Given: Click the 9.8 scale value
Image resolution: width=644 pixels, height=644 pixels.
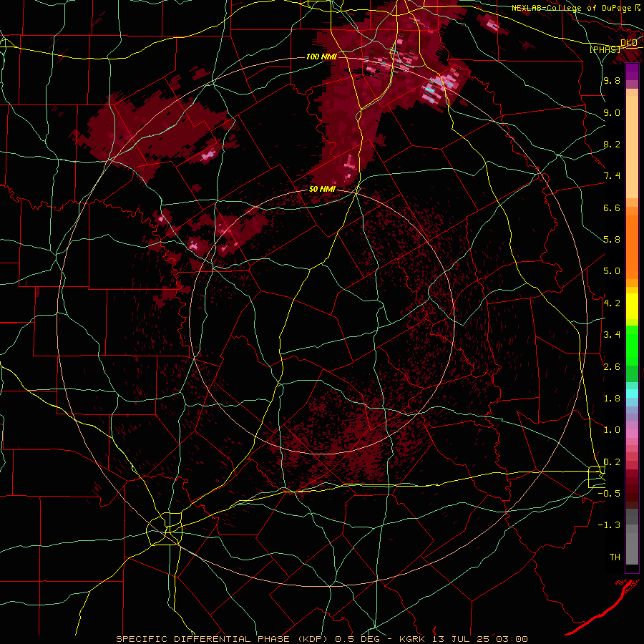Looking at the screenshot, I should pyautogui.click(x=612, y=81).
